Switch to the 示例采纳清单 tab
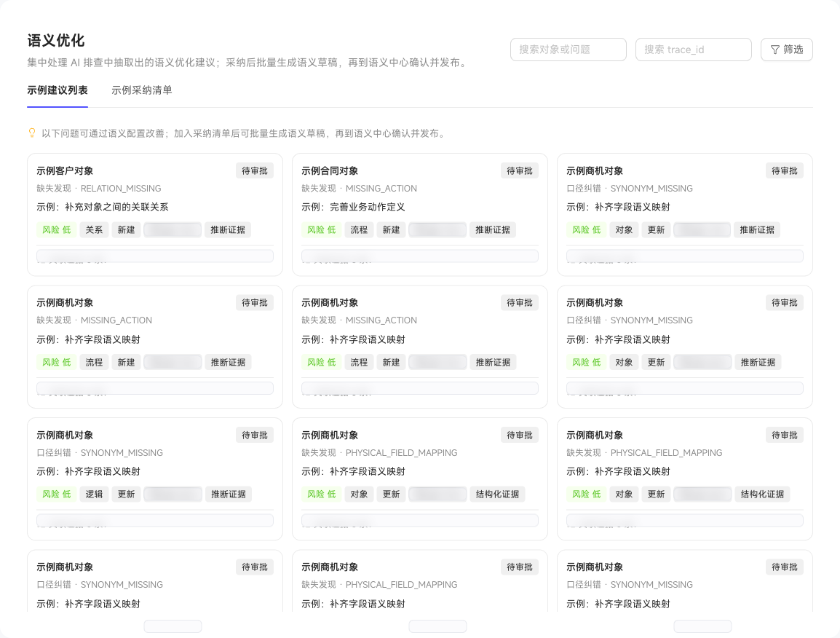This screenshot has width=840, height=638. tap(141, 90)
